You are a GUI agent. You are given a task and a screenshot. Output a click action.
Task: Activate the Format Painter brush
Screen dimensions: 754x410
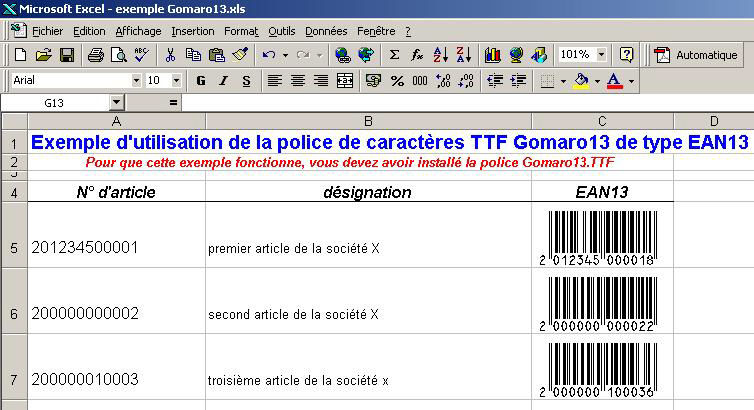tap(240, 55)
